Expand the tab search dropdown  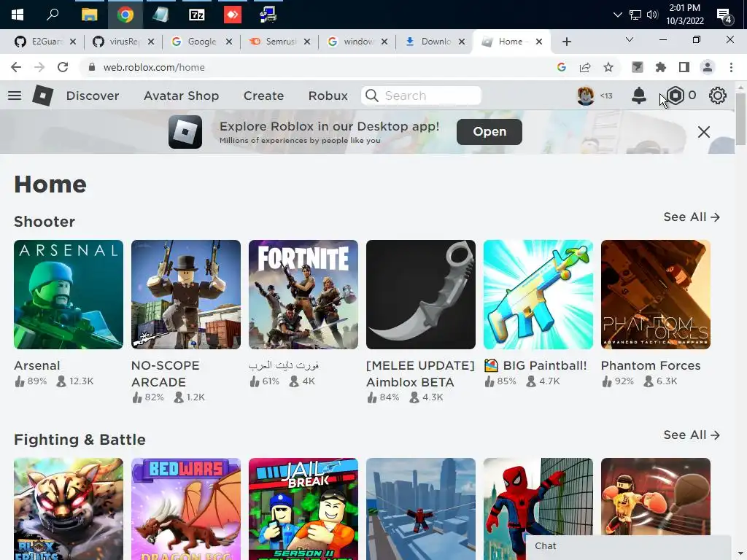(630, 39)
